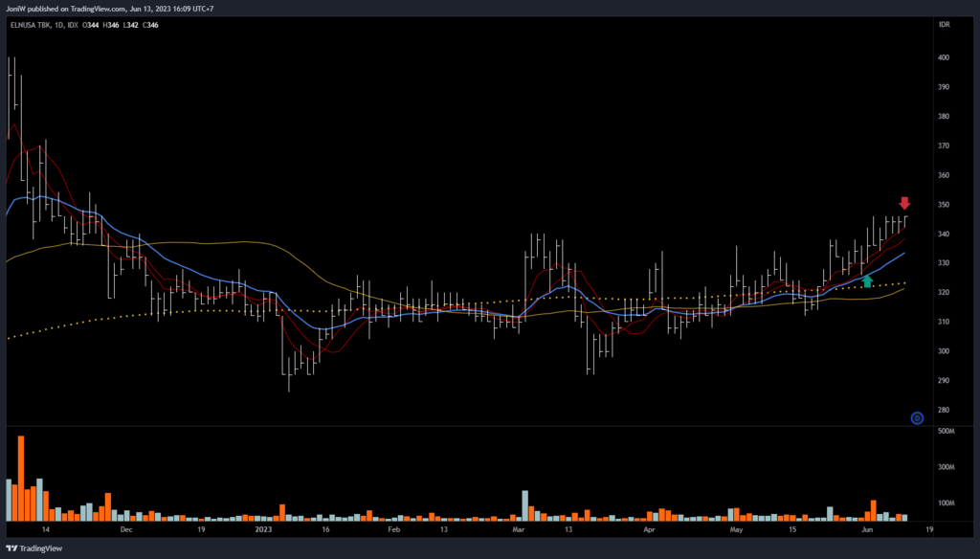Click the 500M volume axis label
The image size is (980, 559).
[x=946, y=432]
